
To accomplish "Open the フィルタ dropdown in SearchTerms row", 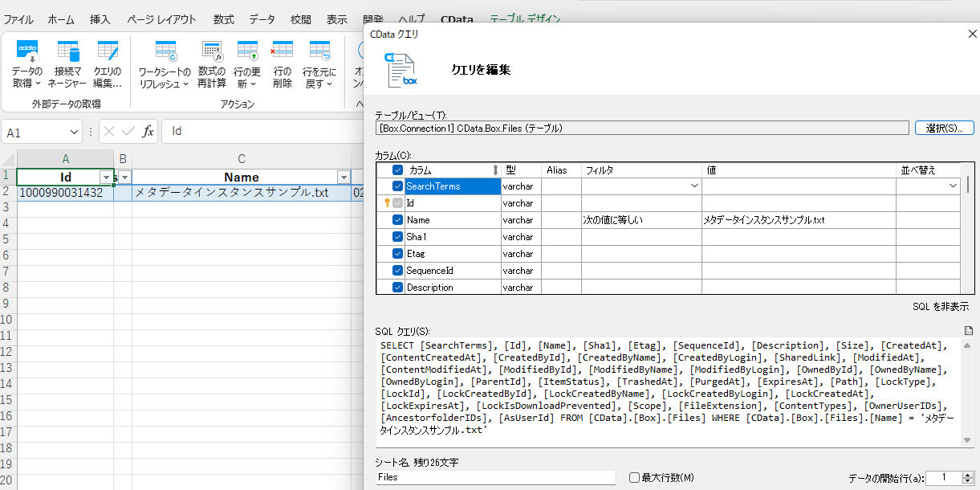I will point(694,186).
